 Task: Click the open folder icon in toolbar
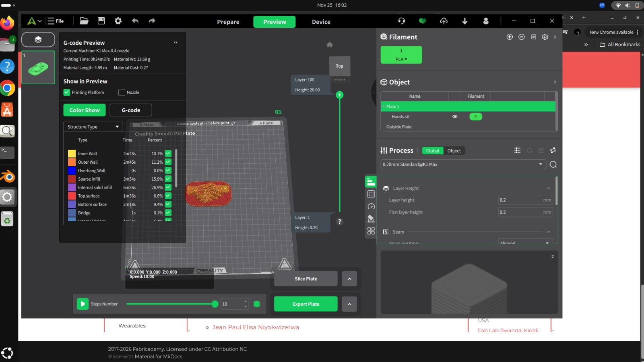pyautogui.click(x=84, y=21)
